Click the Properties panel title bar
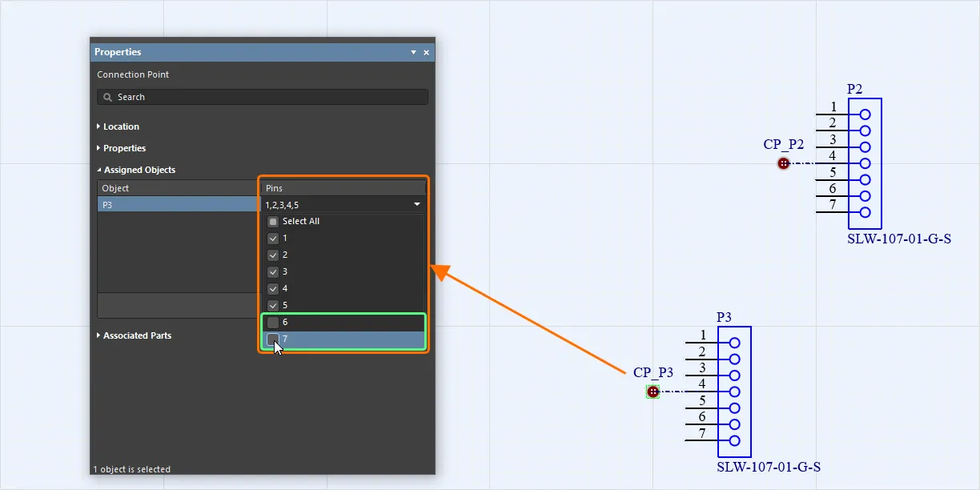The height and width of the screenshot is (490, 980). (263, 52)
